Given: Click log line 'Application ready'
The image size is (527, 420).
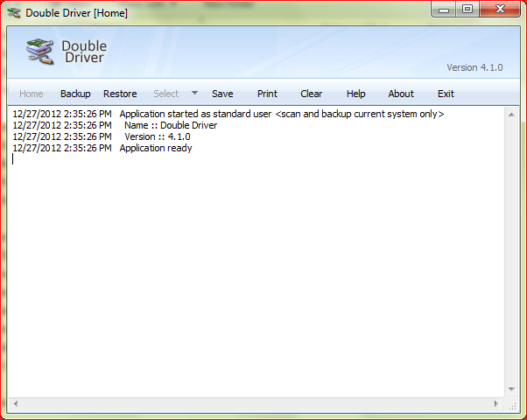Looking at the screenshot, I should click(102, 148).
